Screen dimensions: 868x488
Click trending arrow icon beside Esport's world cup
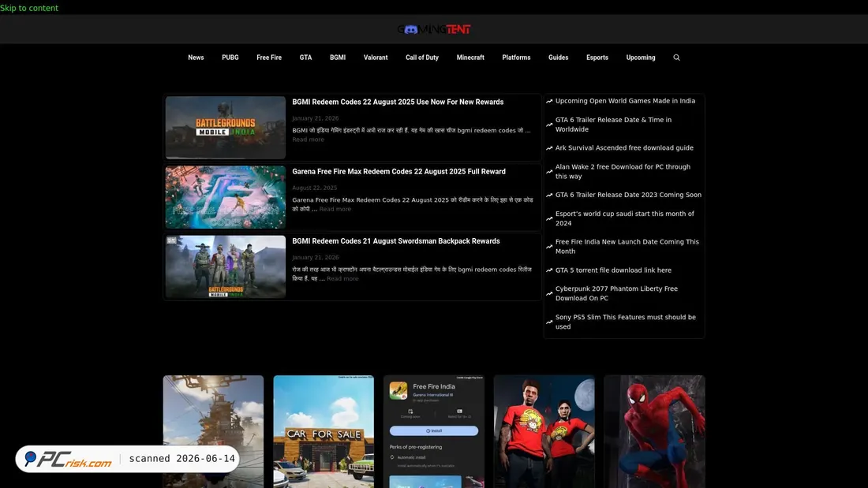pyautogui.click(x=549, y=218)
